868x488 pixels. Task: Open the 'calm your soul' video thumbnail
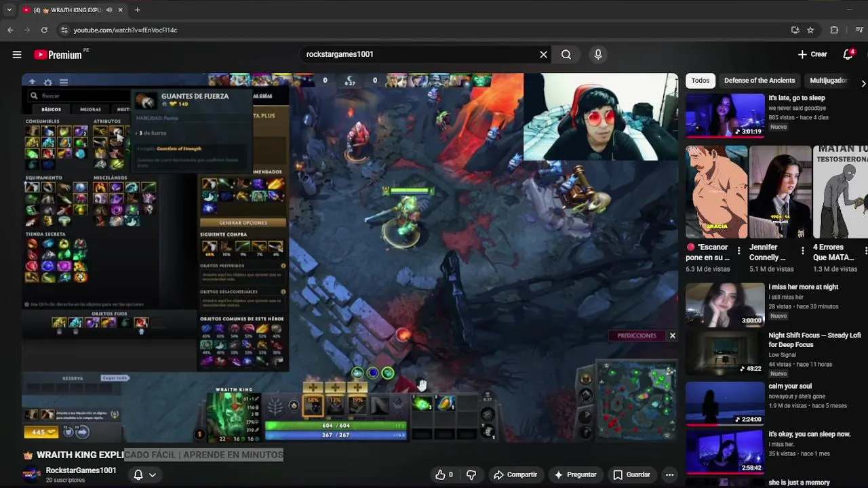click(725, 404)
